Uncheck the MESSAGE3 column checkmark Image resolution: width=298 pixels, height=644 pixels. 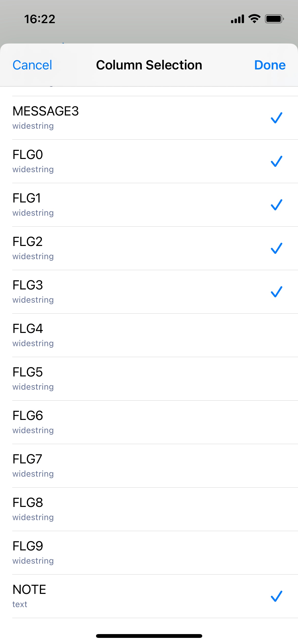276,118
